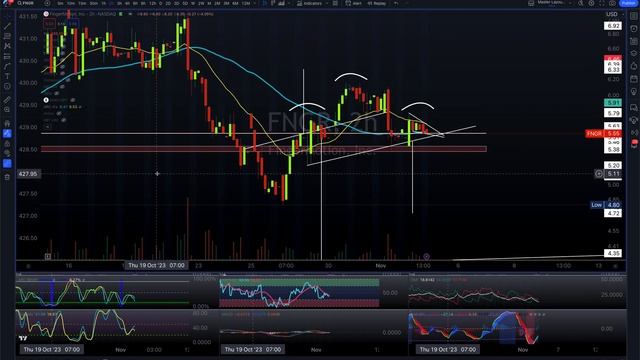Open indicator templates icon
This screenshot has height=360, width=640.
[x=335, y=3]
